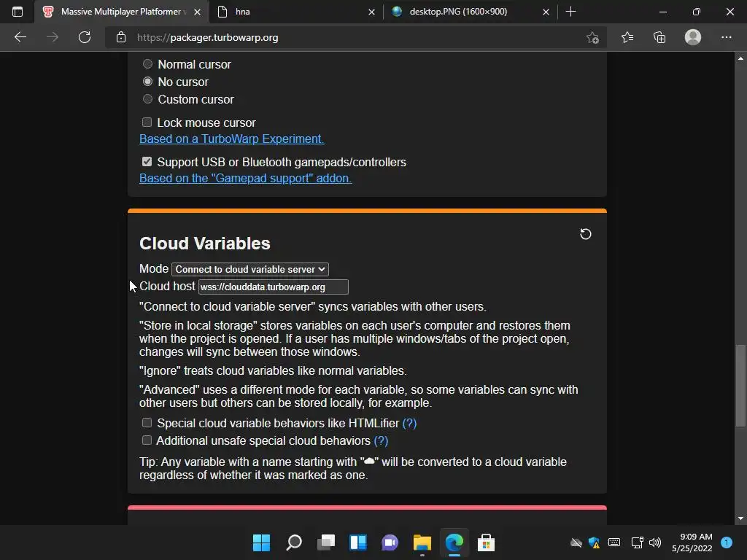Open Task View on the taskbar
The width and height of the screenshot is (747, 560).
tap(326, 542)
